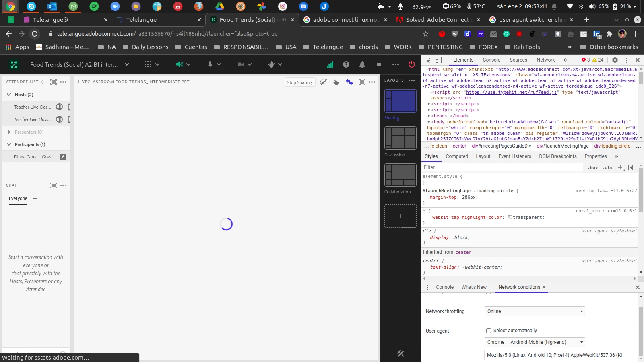Click the Adobe Connect logo icon
Screen dimensions: 644x362
tap(14, 64)
